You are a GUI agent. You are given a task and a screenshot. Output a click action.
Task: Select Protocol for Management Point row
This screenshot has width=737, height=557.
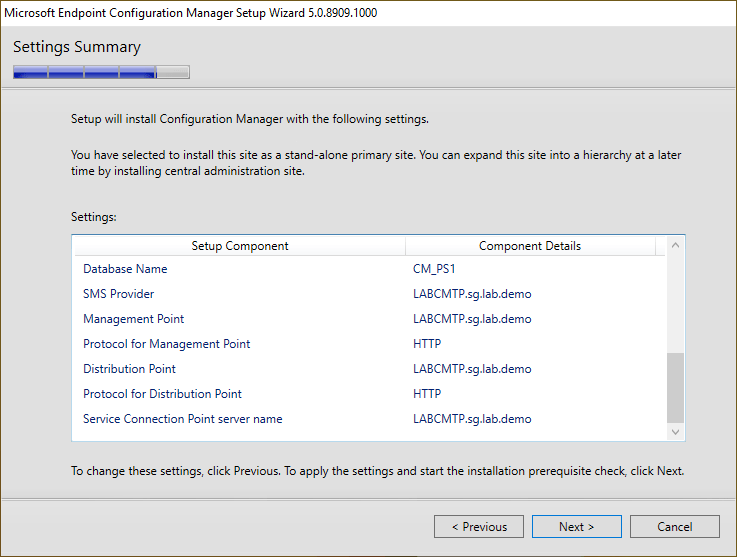pyautogui.click(x=166, y=344)
